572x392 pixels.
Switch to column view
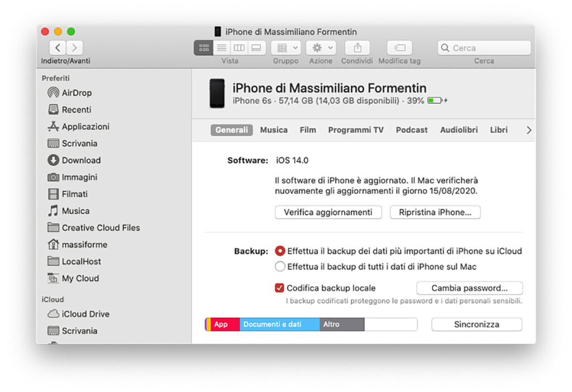click(x=239, y=48)
